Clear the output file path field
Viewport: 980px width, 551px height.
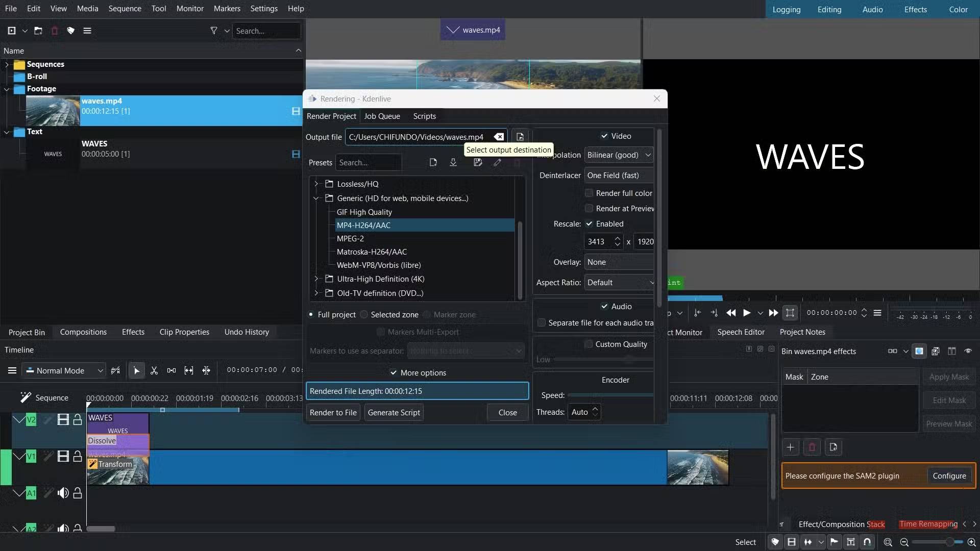499,137
